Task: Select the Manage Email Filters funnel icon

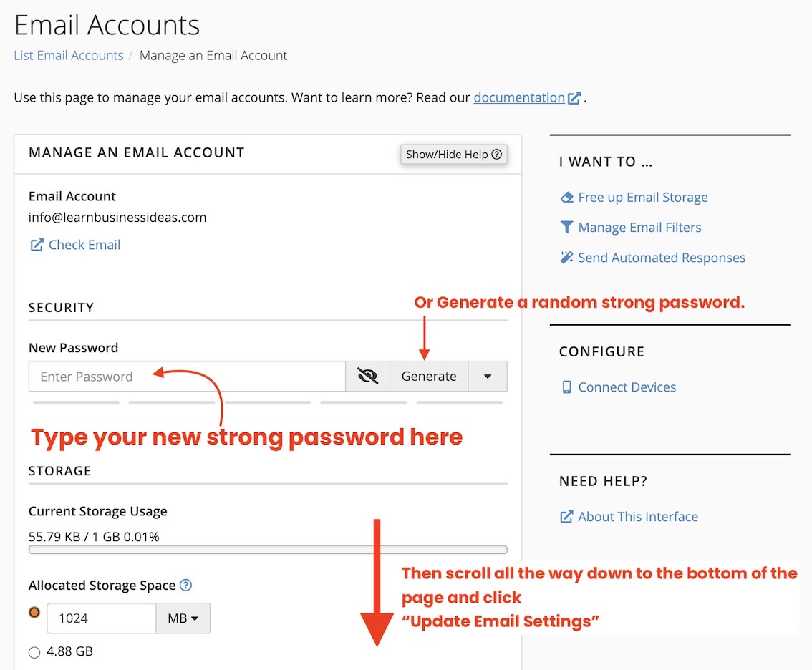Action: [567, 227]
